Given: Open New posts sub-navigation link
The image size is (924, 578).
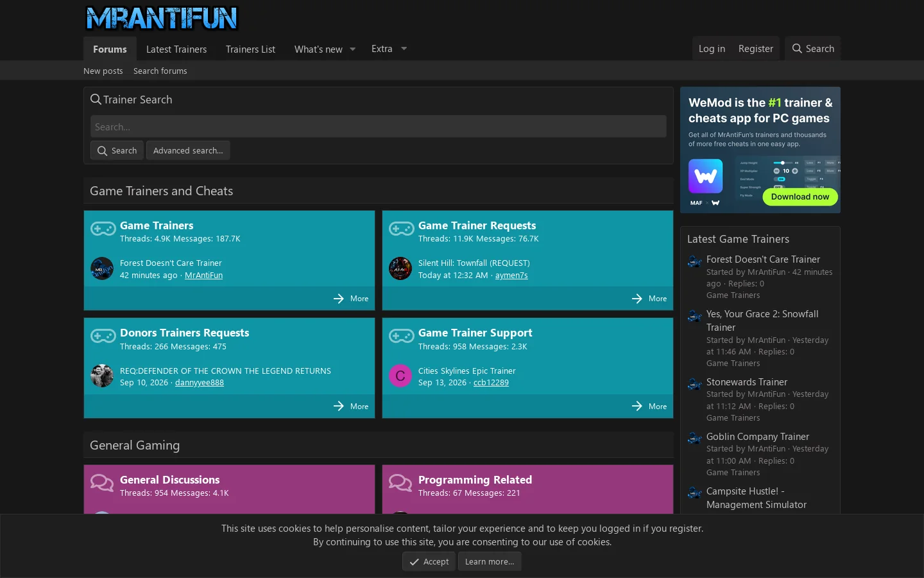Looking at the screenshot, I should (103, 71).
